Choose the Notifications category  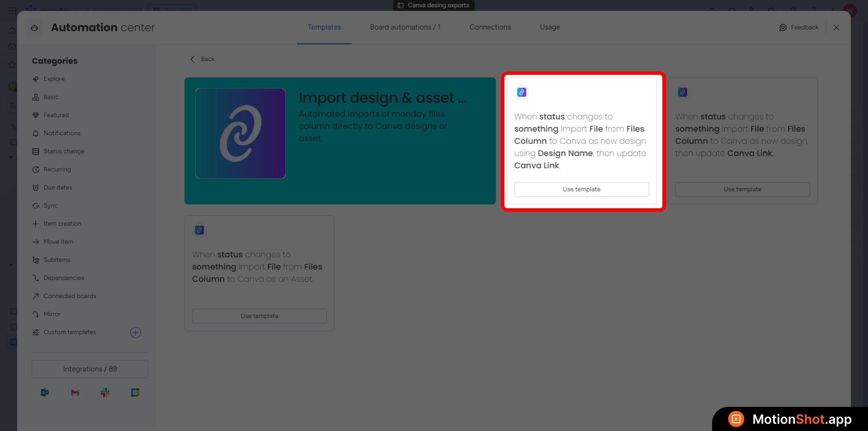click(x=62, y=133)
